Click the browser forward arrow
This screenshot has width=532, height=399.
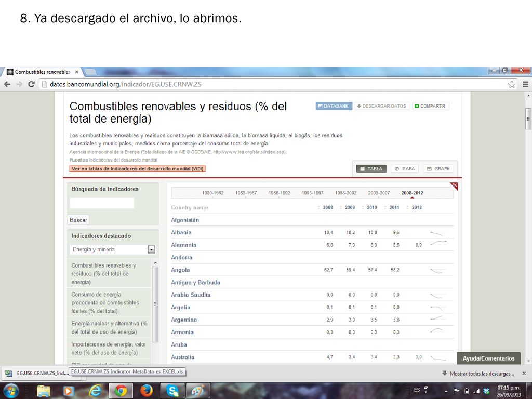click(19, 84)
